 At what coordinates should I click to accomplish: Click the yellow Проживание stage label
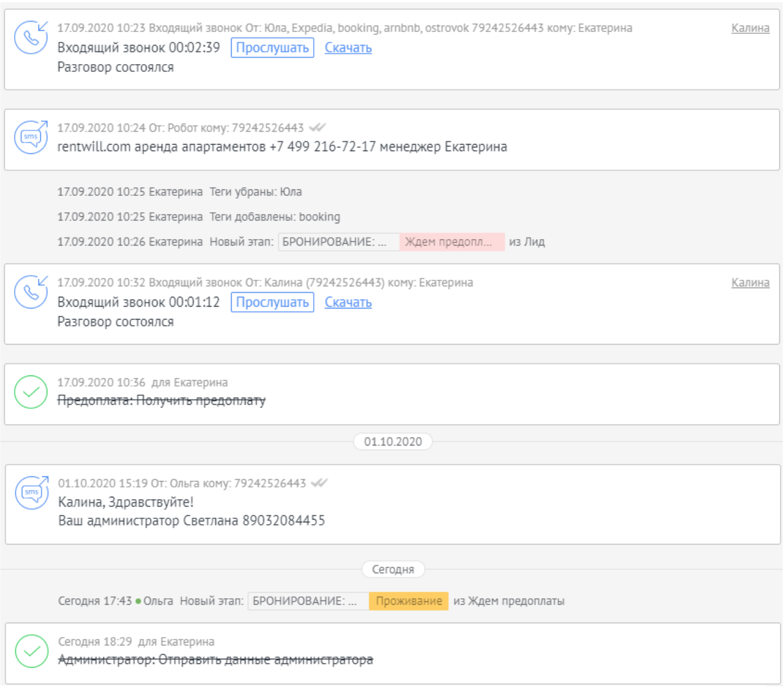408,601
